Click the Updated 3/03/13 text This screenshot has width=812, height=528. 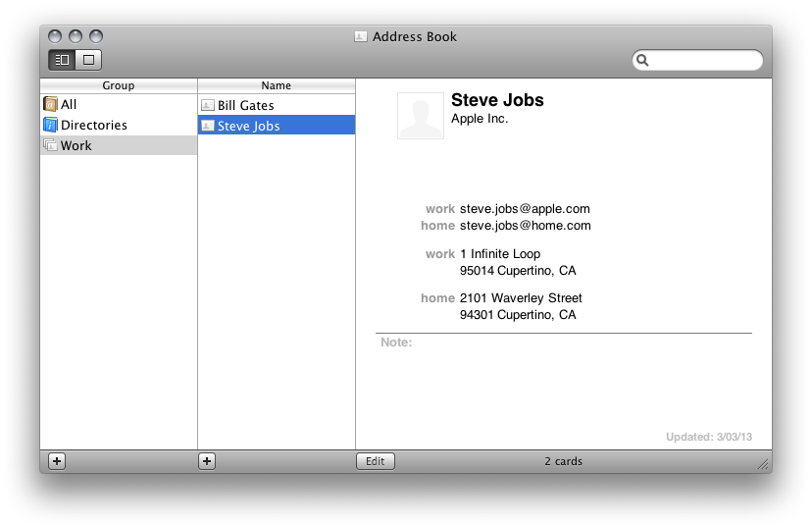click(x=709, y=437)
